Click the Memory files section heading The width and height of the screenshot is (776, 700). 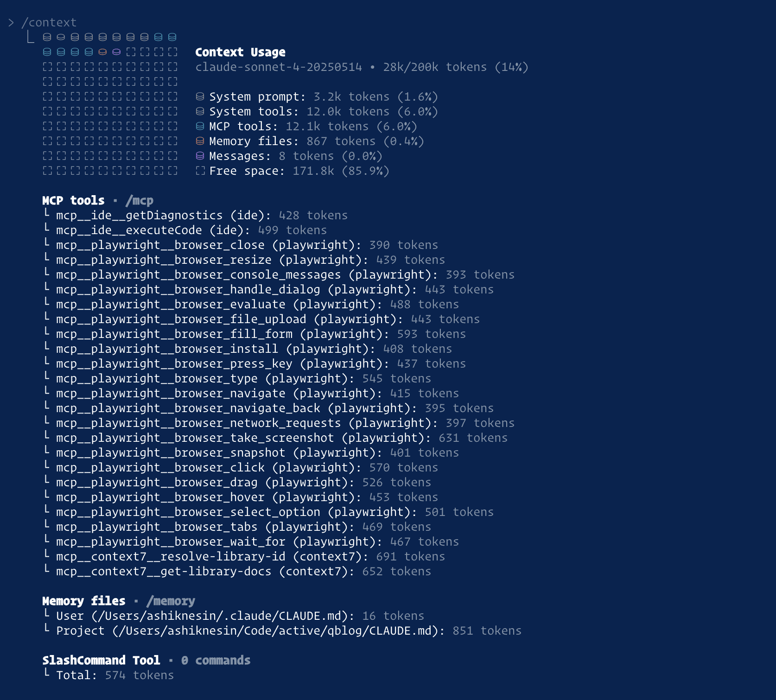pyautogui.click(x=84, y=601)
